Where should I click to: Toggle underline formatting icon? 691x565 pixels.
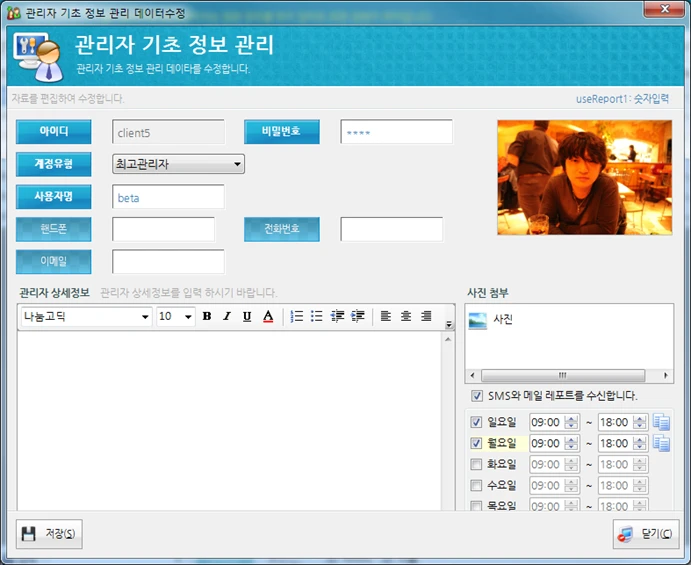247,316
